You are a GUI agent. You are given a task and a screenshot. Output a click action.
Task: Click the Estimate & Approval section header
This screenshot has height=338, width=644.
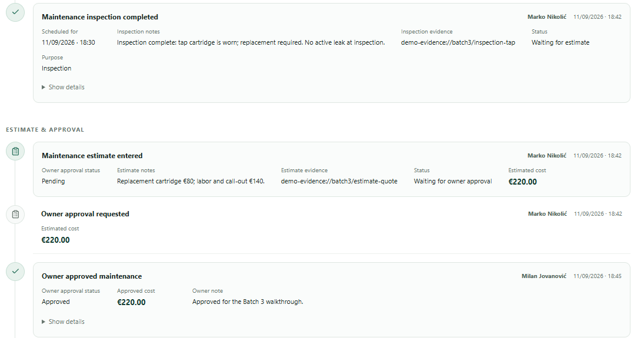click(x=45, y=130)
